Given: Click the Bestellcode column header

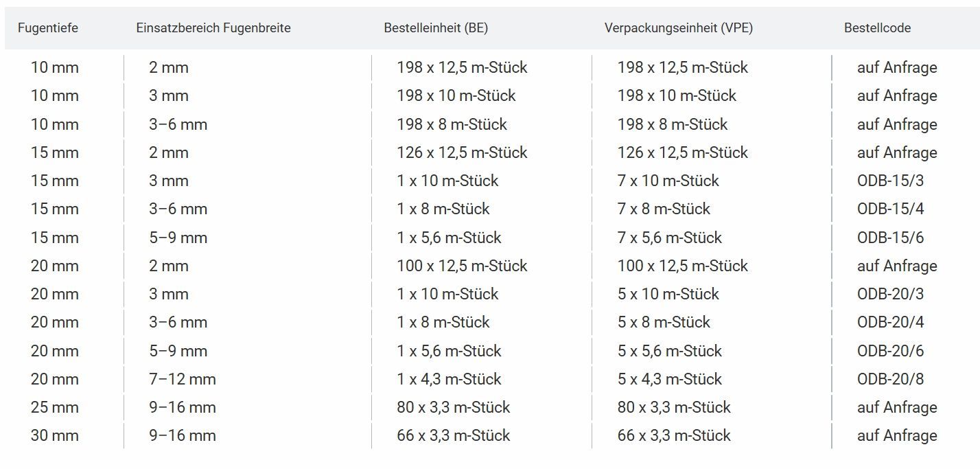Looking at the screenshot, I should (x=878, y=28).
